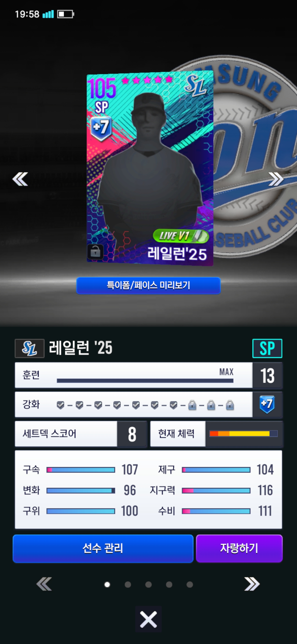Image resolution: width=297 pixels, height=644 pixels.
Task: Tap the +7 enhancement shield in 강화 row
Action: (267, 404)
